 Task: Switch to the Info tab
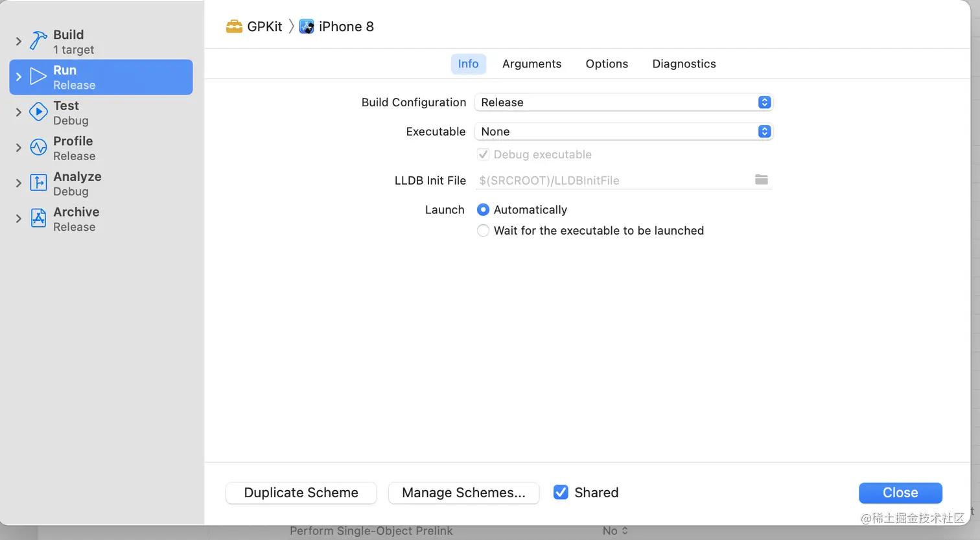[x=468, y=64]
